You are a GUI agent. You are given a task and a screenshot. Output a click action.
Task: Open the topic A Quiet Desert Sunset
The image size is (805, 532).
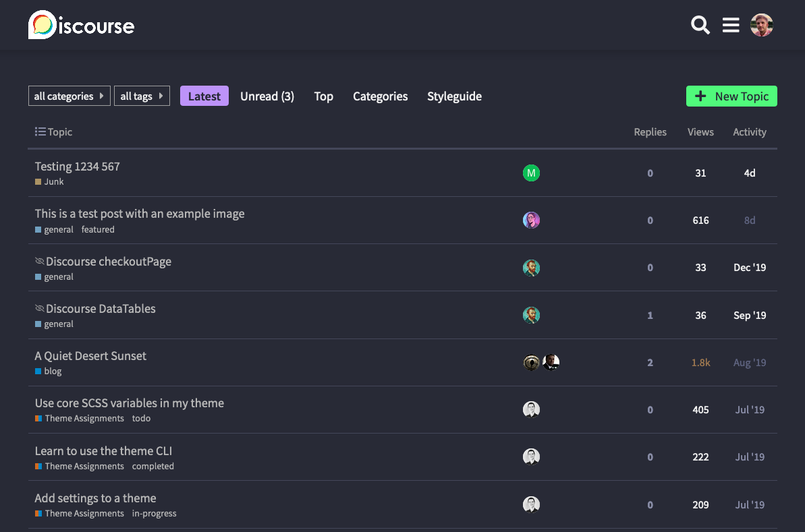pos(90,355)
